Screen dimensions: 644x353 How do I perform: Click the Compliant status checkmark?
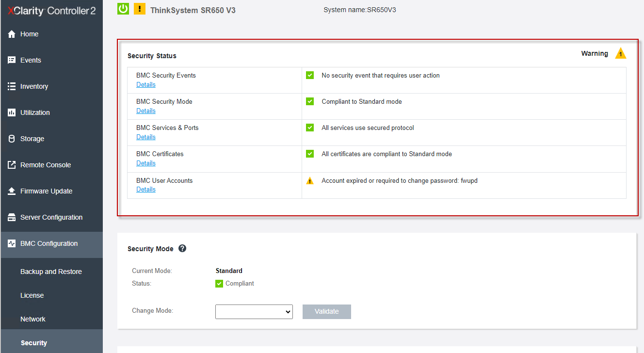[219, 284]
